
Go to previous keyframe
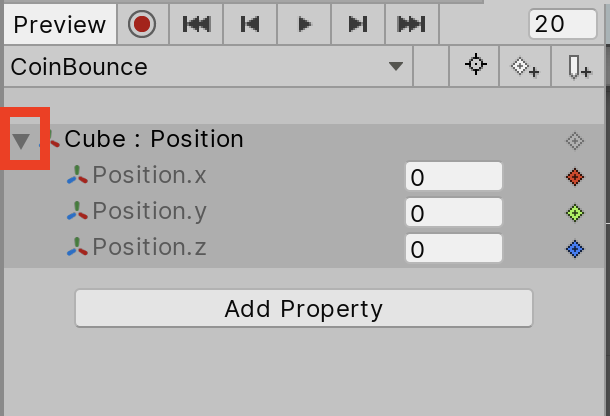(251, 25)
